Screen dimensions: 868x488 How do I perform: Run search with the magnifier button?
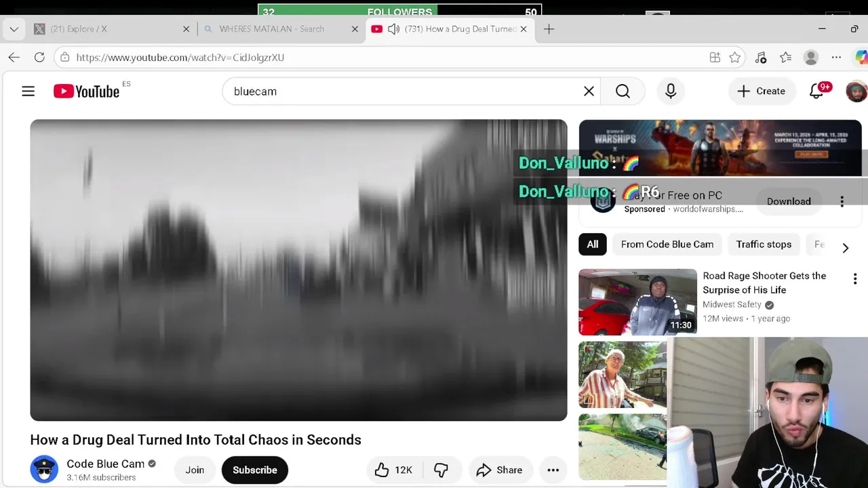pyautogui.click(x=623, y=91)
